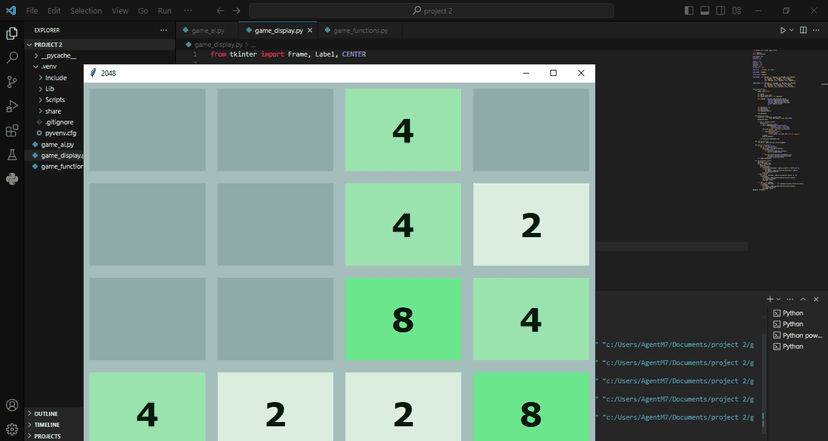The image size is (828, 441).
Task: Open the Accounts menu icon
Action: point(12,405)
